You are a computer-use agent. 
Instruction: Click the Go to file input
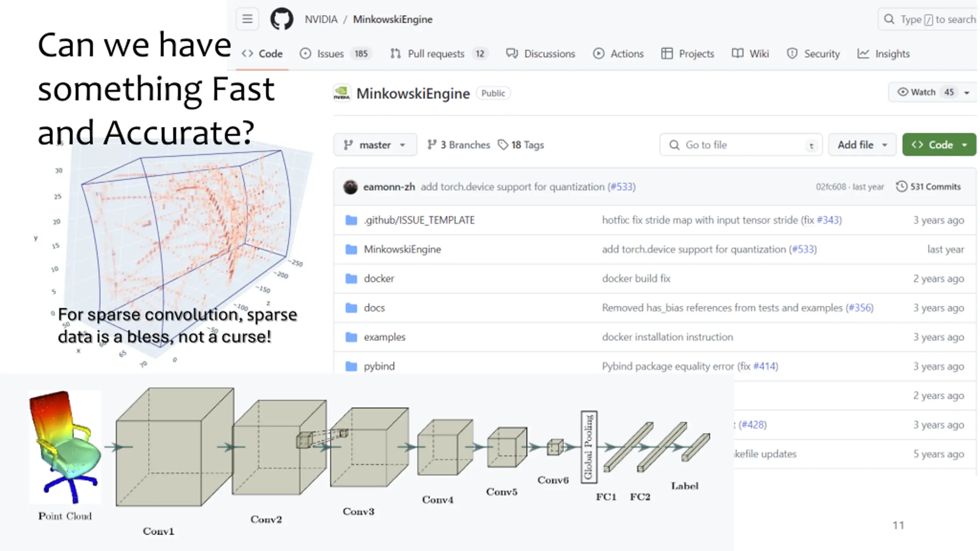pyautogui.click(x=741, y=145)
